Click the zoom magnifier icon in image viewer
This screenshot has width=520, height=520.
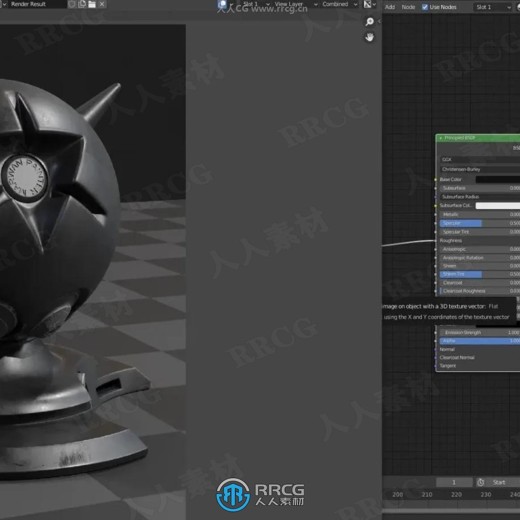coord(369,22)
